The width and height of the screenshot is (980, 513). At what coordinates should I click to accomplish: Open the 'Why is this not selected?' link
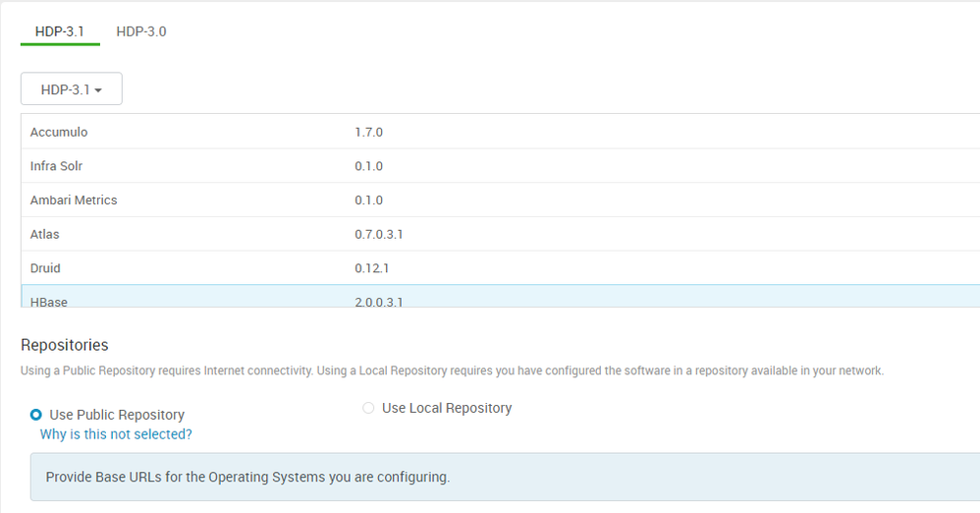point(116,434)
